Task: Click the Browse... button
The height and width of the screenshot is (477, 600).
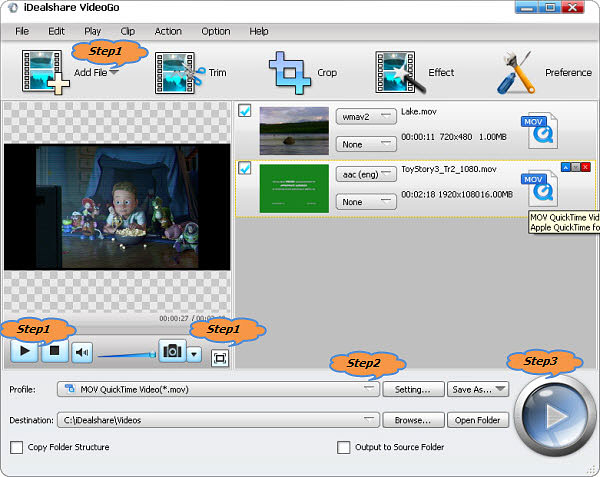Action: click(x=413, y=420)
